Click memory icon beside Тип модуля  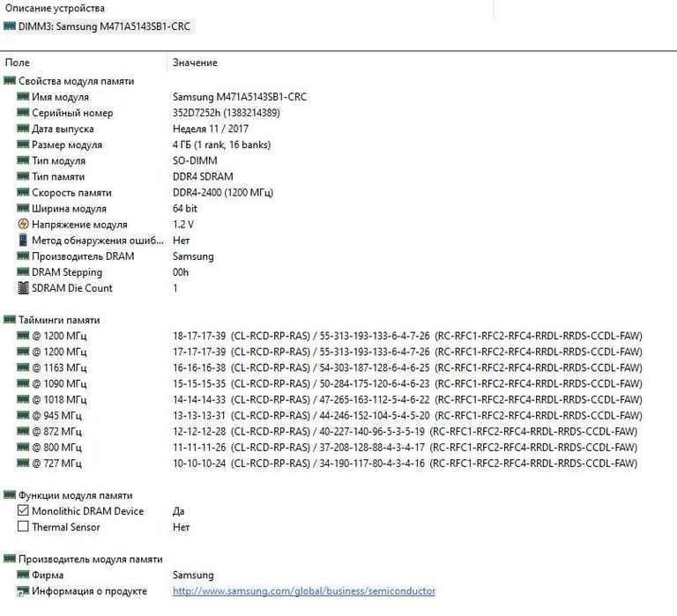click(23, 160)
